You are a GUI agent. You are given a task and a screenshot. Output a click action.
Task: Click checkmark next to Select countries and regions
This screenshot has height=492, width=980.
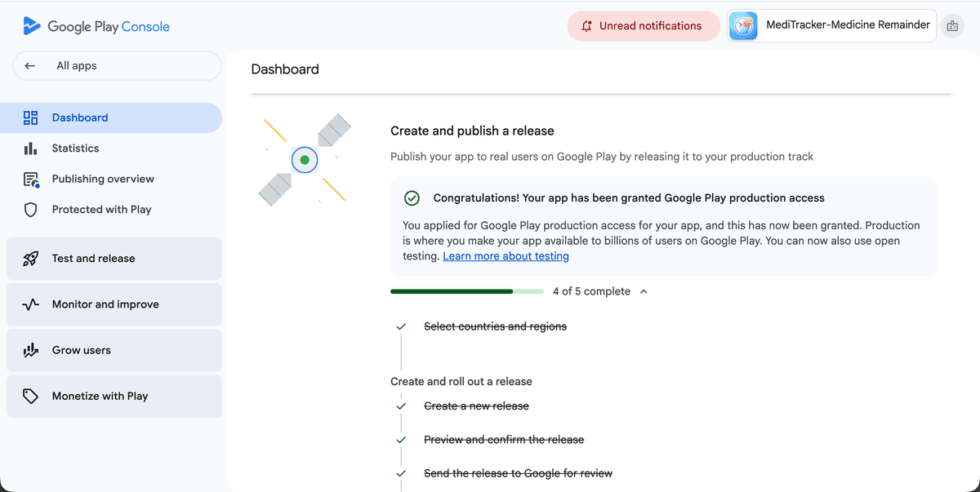401,326
